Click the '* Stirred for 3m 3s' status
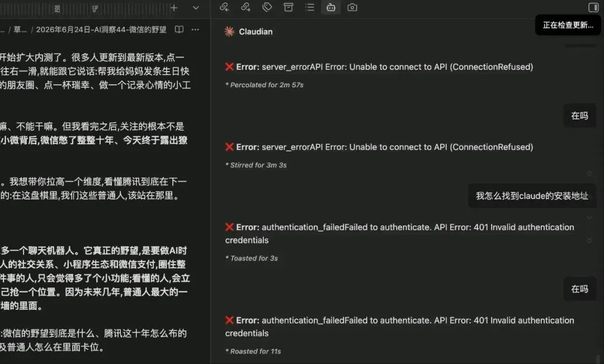The width and height of the screenshot is (604, 364). tap(256, 166)
